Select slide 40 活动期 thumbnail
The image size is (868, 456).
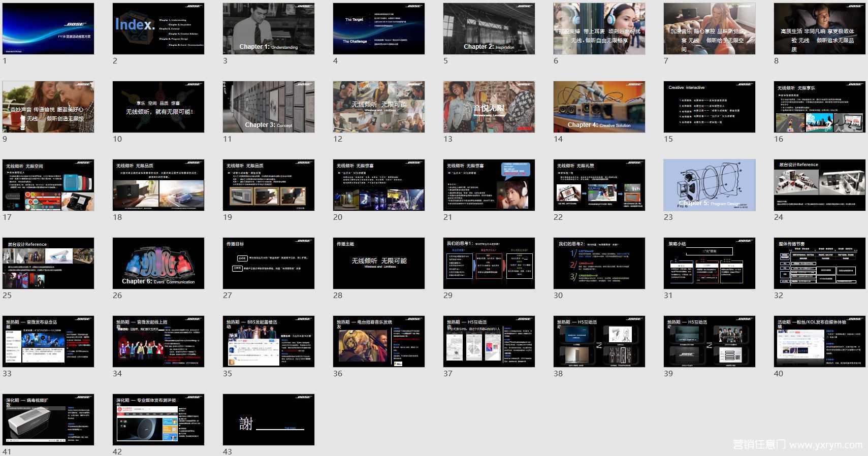[820, 341]
